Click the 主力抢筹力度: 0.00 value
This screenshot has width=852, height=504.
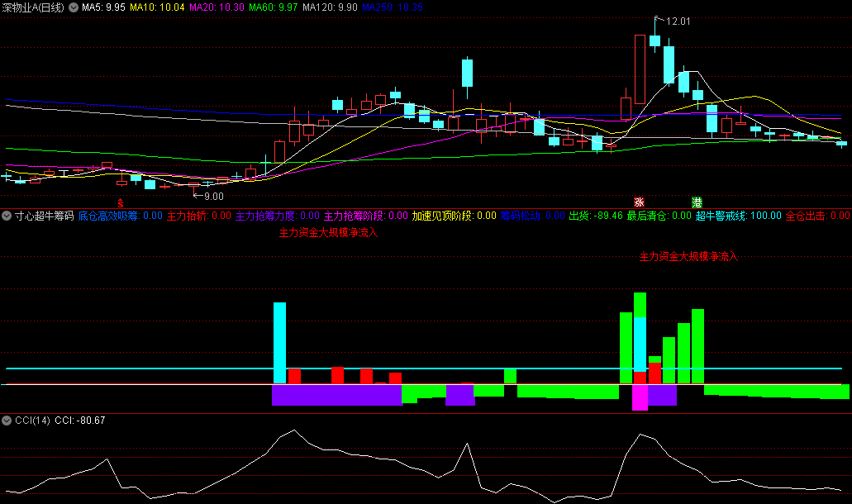pyautogui.click(x=277, y=216)
